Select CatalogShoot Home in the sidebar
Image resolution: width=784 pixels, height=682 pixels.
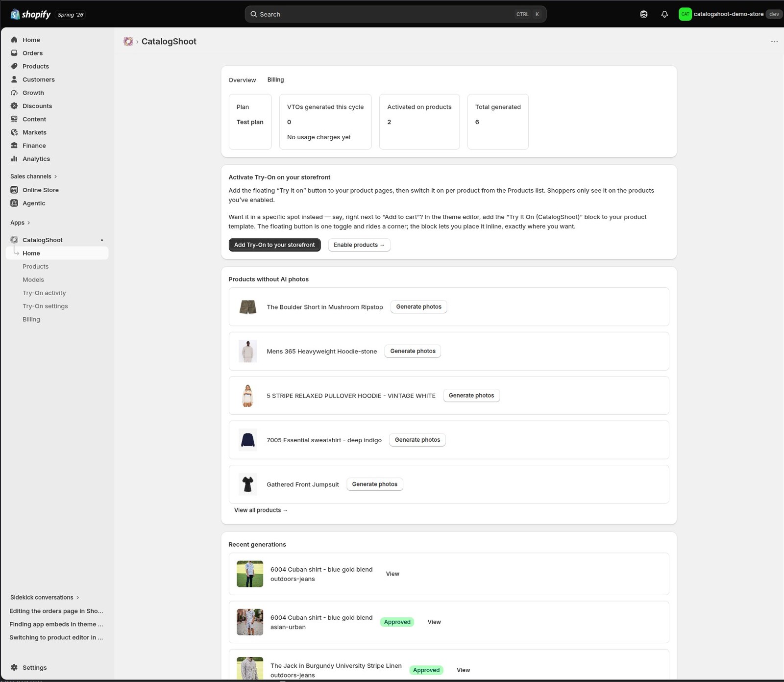pyautogui.click(x=57, y=253)
